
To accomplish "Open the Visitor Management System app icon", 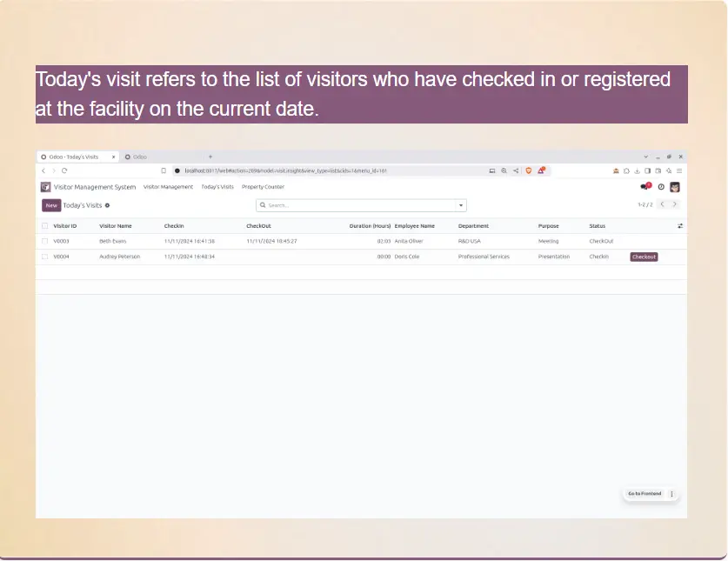I will (x=45, y=187).
